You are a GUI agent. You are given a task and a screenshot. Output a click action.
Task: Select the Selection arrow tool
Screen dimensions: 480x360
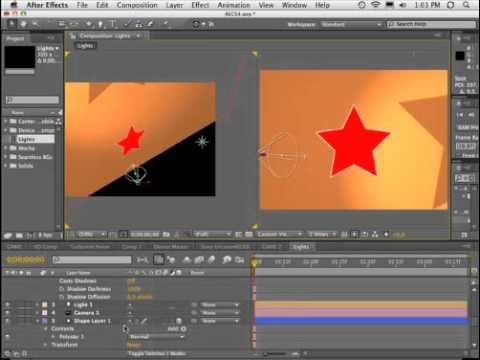pos(12,24)
